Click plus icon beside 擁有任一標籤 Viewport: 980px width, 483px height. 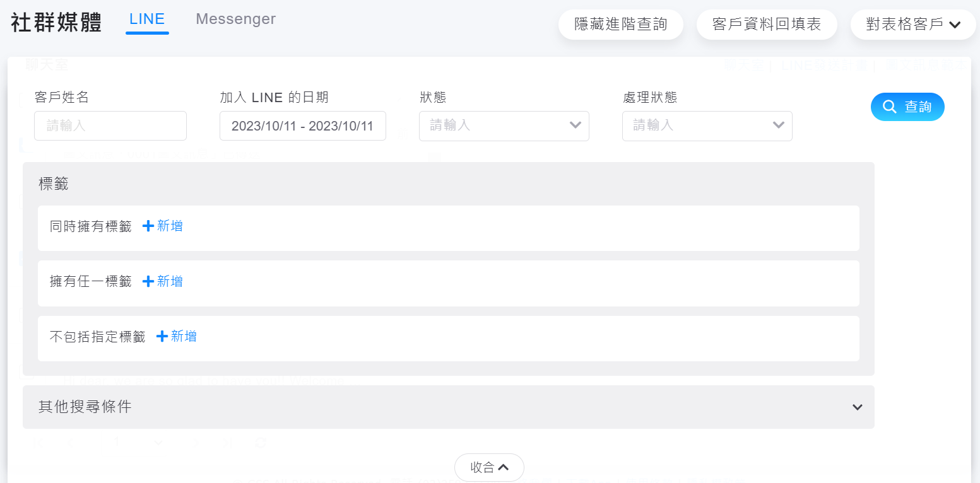point(148,281)
